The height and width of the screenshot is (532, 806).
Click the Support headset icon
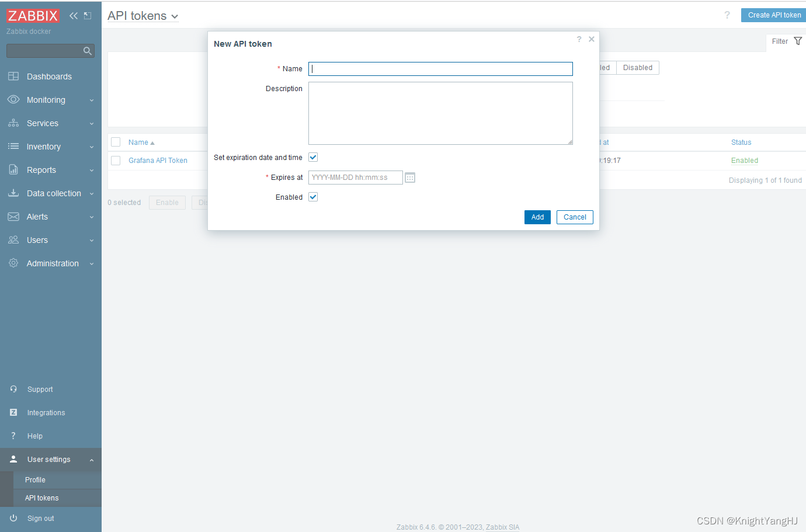tap(13, 390)
